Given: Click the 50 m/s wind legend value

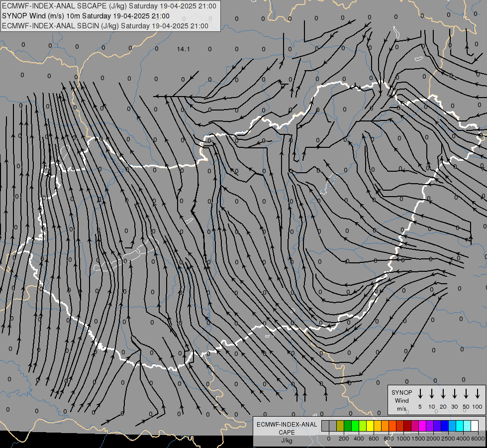Looking at the screenshot, I should pyautogui.click(x=466, y=407).
